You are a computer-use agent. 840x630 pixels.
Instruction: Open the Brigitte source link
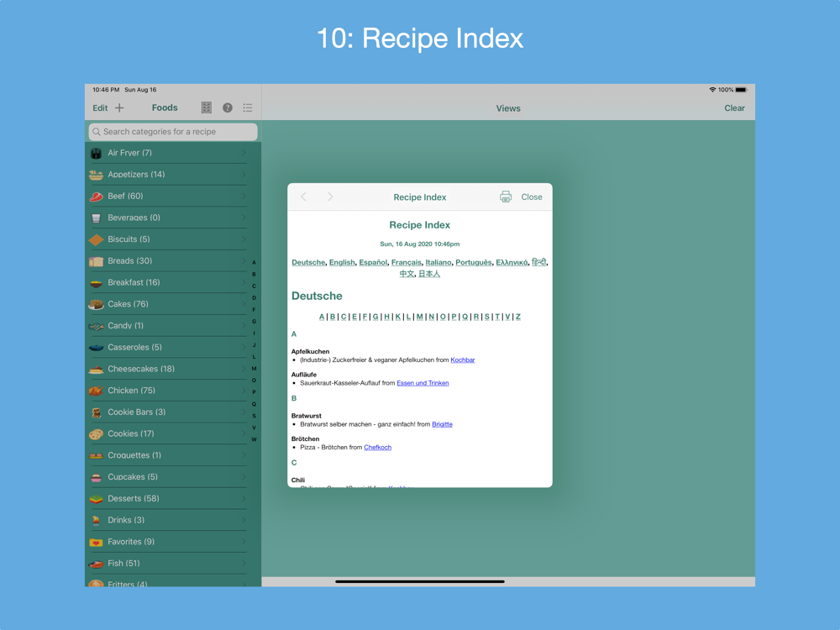tap(442, 424)
